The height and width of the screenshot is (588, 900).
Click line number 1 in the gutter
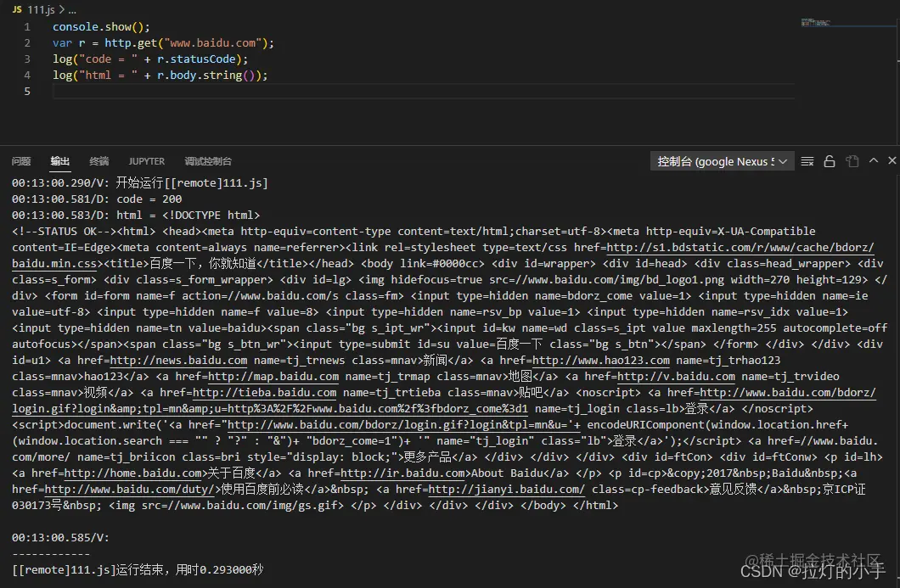pos(27,27)
